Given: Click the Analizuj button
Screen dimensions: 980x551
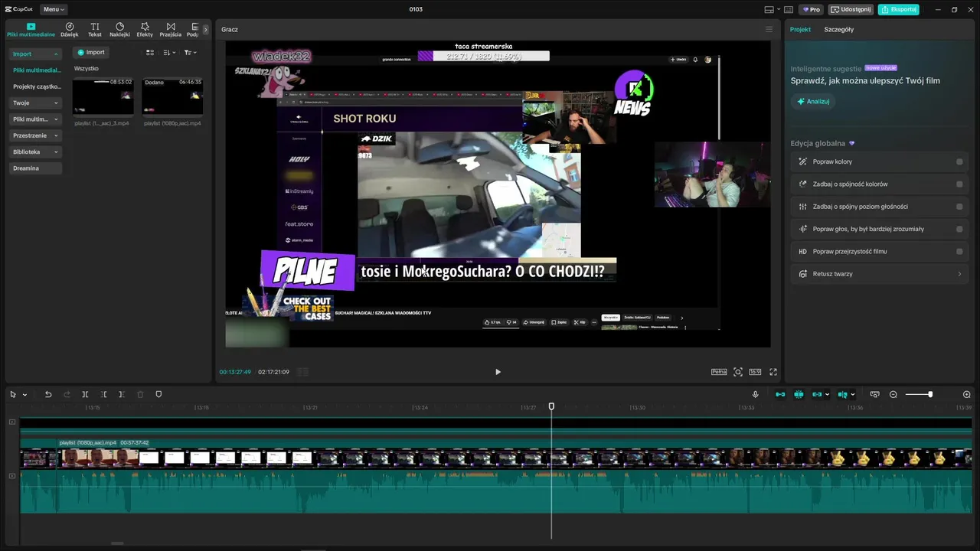Looking at the screenshot, I should [x=813, y=101].
